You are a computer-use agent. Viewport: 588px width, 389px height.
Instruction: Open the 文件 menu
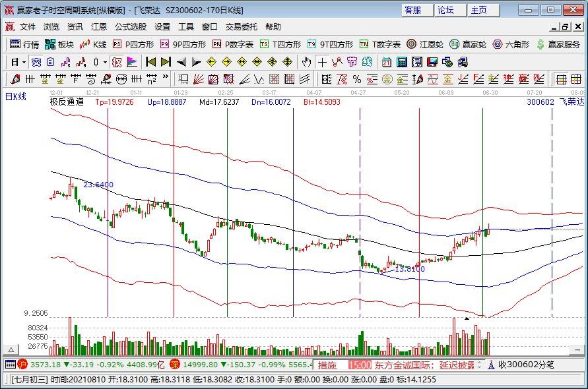coord(28,27)
